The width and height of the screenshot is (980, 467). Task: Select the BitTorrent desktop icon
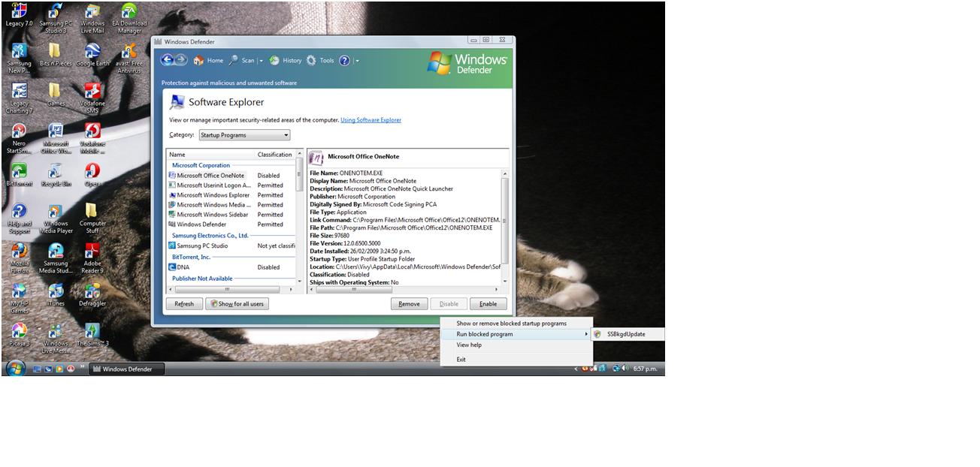click(19, 175)
